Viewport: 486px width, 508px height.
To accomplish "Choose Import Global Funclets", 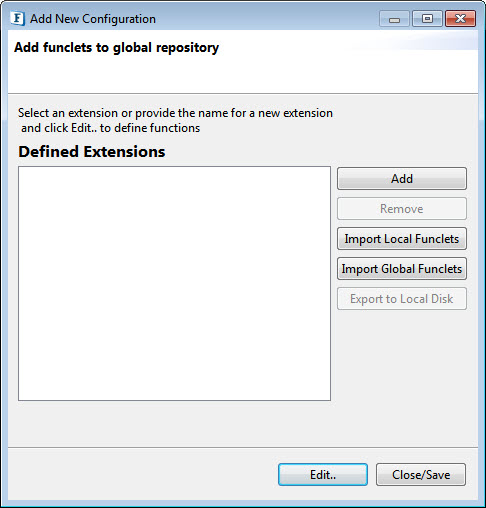I will (x=402, y=269).
